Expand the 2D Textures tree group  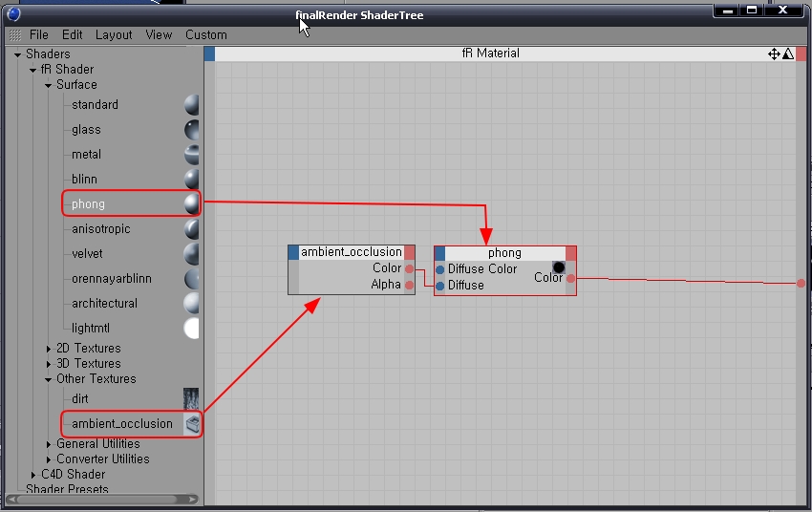pos(50,349)
